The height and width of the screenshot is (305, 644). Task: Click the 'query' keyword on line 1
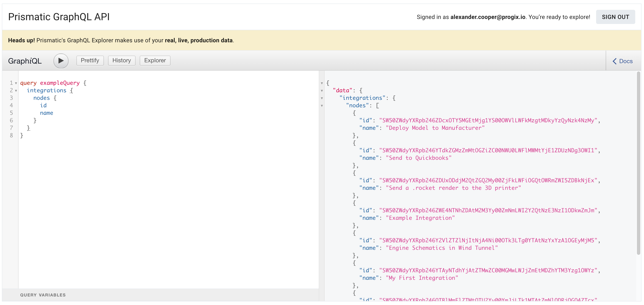[x=28, y=83]
